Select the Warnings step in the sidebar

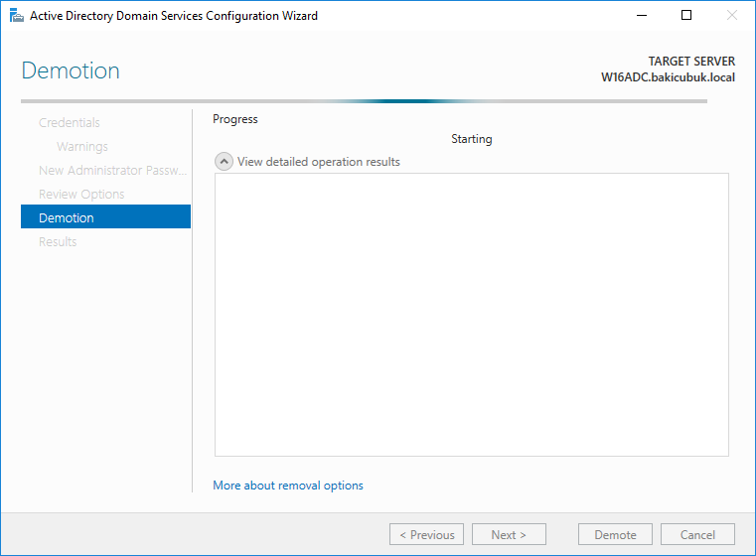click(82, 147)
